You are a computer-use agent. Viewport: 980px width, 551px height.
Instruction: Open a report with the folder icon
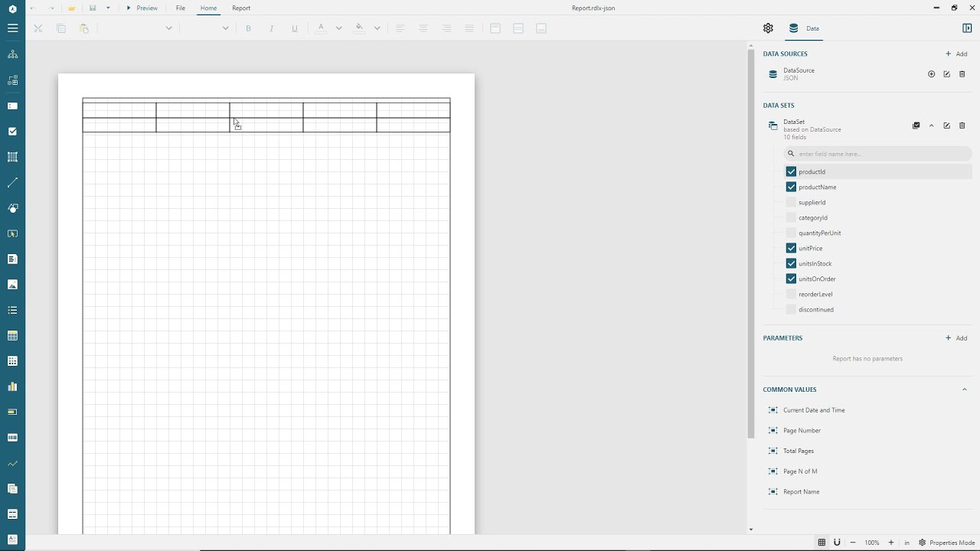(71, 8)
